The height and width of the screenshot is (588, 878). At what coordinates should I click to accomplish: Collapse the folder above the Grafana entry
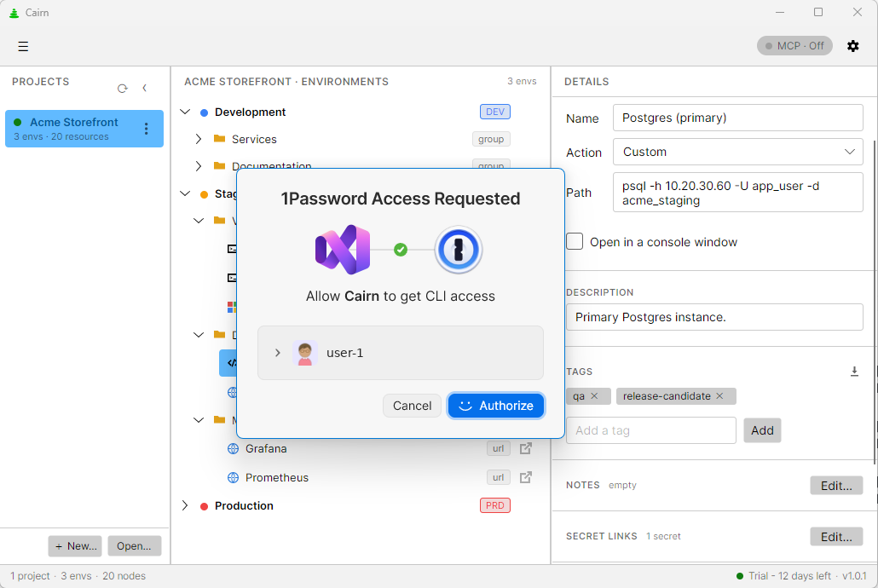(199, 420)
